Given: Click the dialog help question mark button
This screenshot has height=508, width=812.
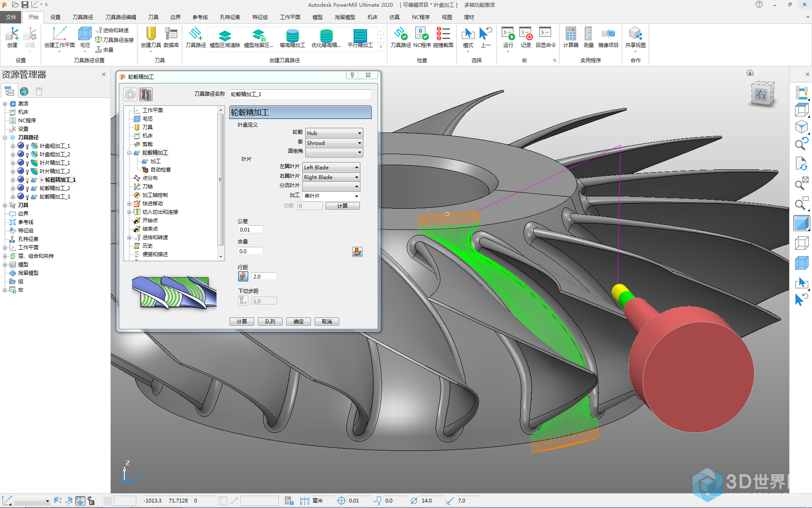Looking at the screenshot, I should click(352, 75).
